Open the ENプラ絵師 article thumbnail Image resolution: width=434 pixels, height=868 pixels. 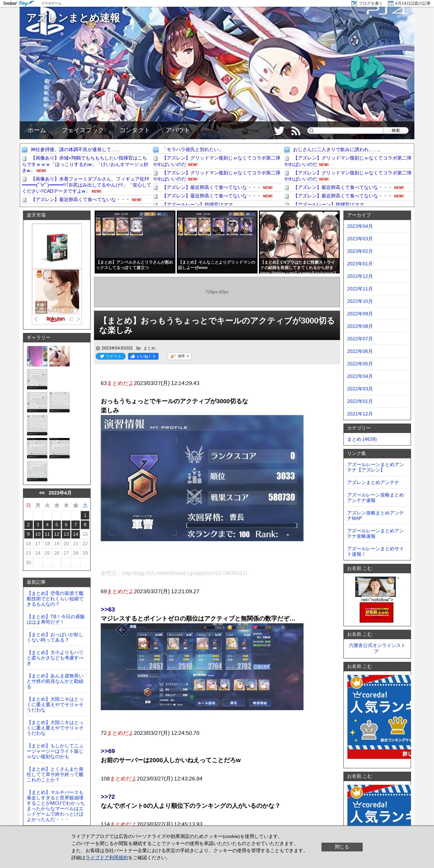[x=299, y=242]
